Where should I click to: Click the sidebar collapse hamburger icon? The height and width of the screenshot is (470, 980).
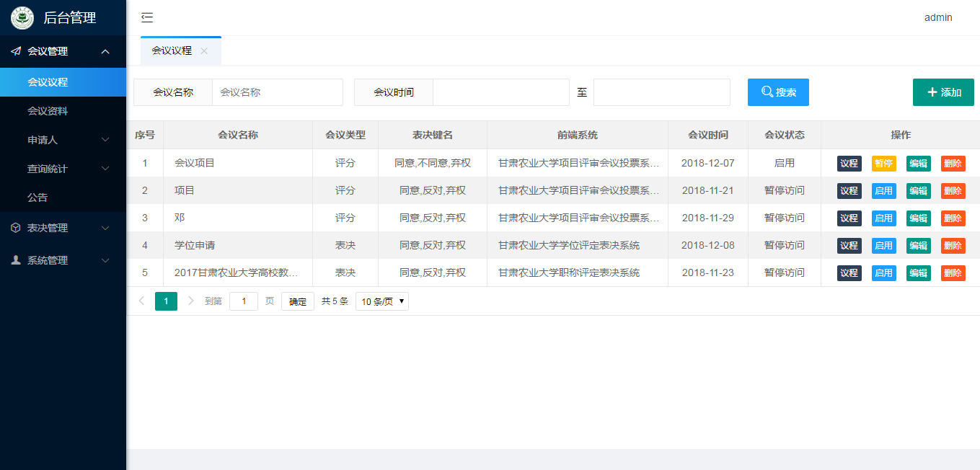(147, 18)
